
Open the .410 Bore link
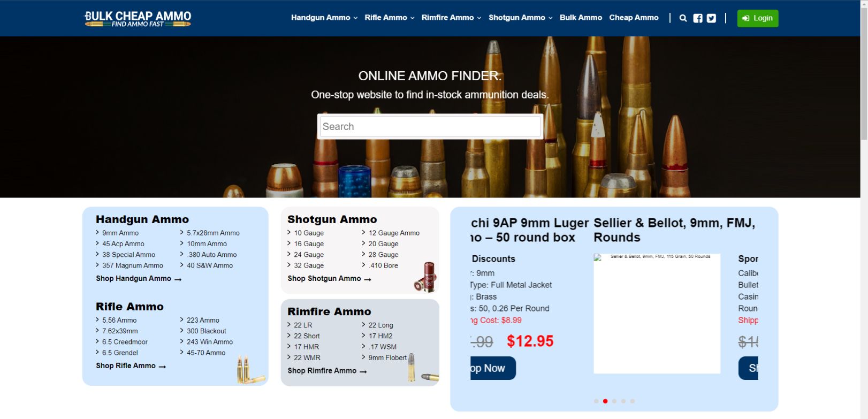pyautogui.click(x=383, y=265)
